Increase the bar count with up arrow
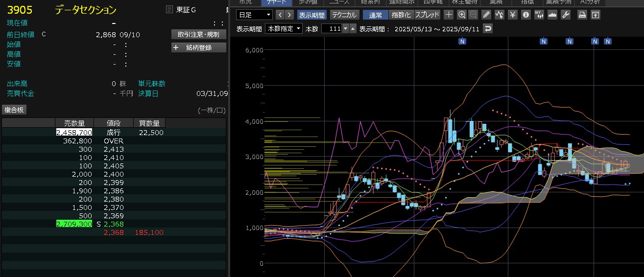The width and height of the screenshot is (644, 277). (x=353, y=29)
